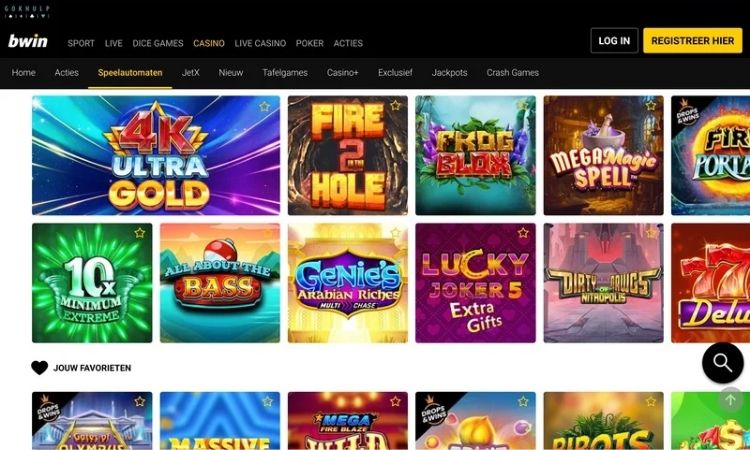The image size is (750, 450).
Task: Mark Mega Magic Spell as favorite
Action: 651,105
